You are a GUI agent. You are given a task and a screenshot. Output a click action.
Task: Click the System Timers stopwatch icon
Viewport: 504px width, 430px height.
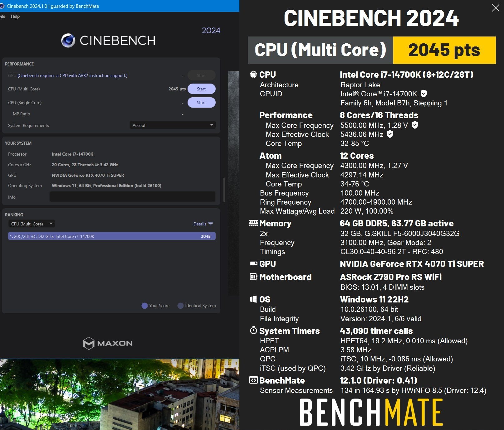[253, 331]
